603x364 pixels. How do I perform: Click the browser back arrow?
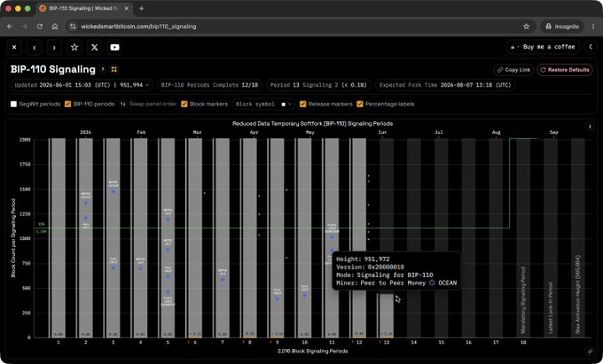[x=10, y=27]
